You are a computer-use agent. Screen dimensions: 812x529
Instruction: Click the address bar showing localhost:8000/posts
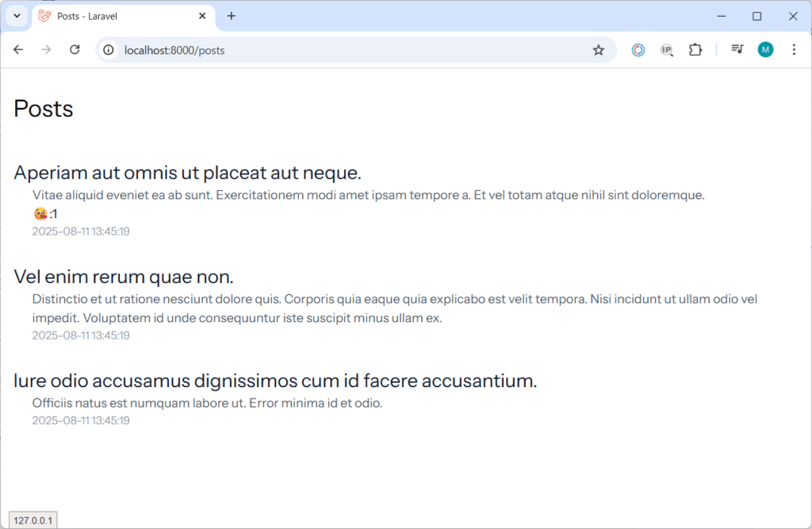click(x=349, y=50)
